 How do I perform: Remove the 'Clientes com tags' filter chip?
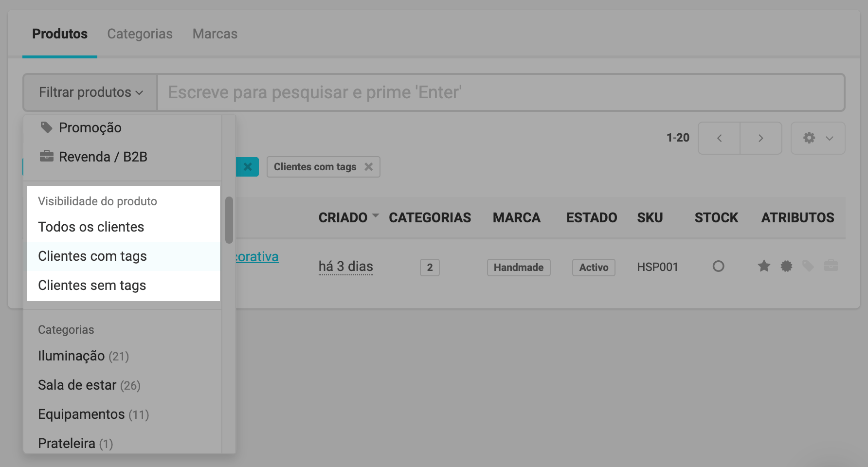(x=369, y=167)
